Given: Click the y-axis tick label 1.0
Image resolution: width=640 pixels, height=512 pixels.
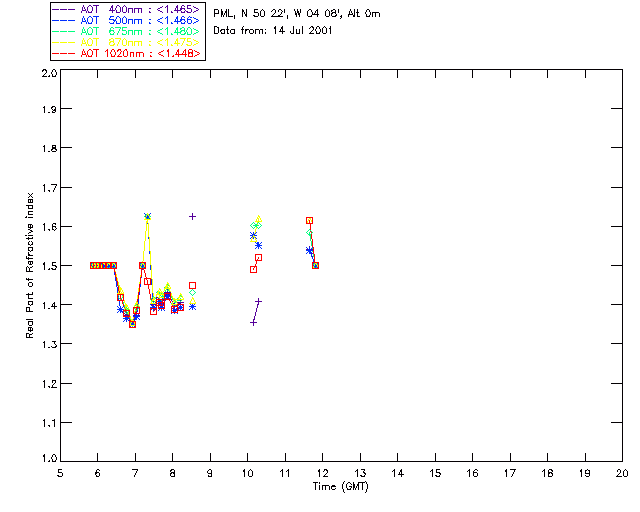Looking at the screenshot, I should click(x=49, y=458).
